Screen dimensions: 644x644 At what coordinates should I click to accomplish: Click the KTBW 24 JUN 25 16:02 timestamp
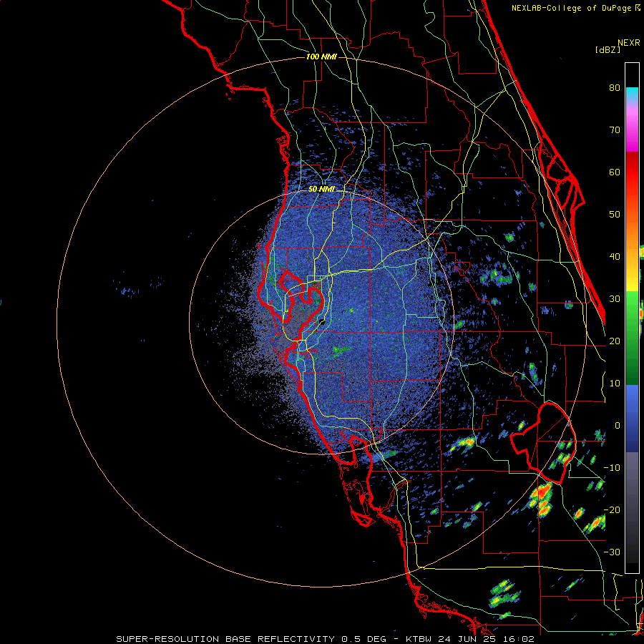pos(470,639)
